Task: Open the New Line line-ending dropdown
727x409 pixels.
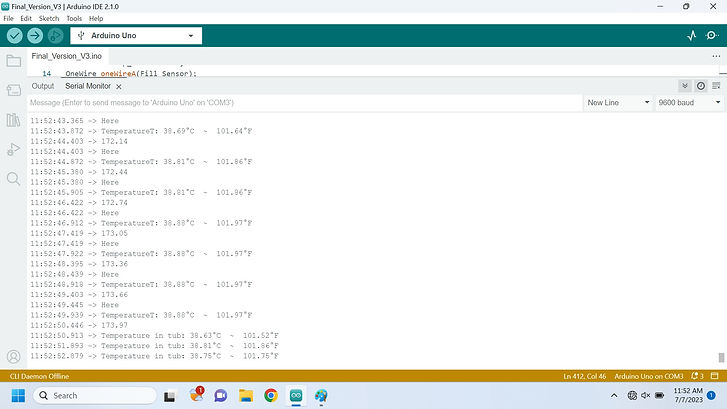Action: pos(618,102)
